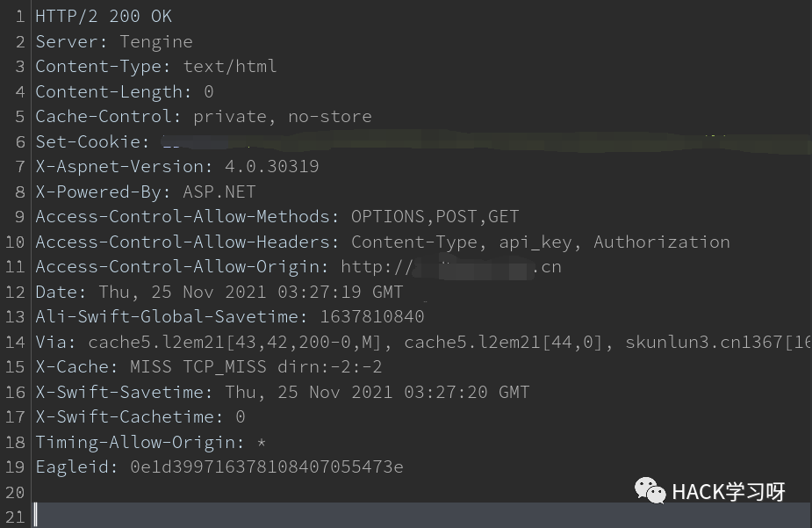Place cursor on the HTTP/2 200 OK line
Screen dimensions: 812x528
click(103, 17)
